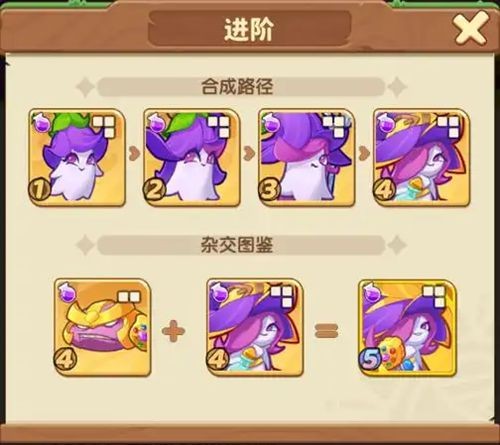Click the 进阶 title banner
Screen dimensions: 500x445
click(x=249, y=29)
